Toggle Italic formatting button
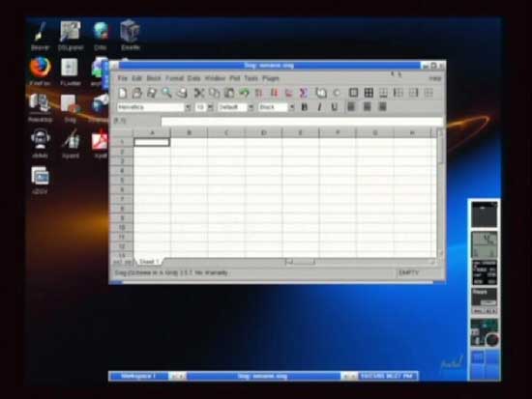 point(319,107)
